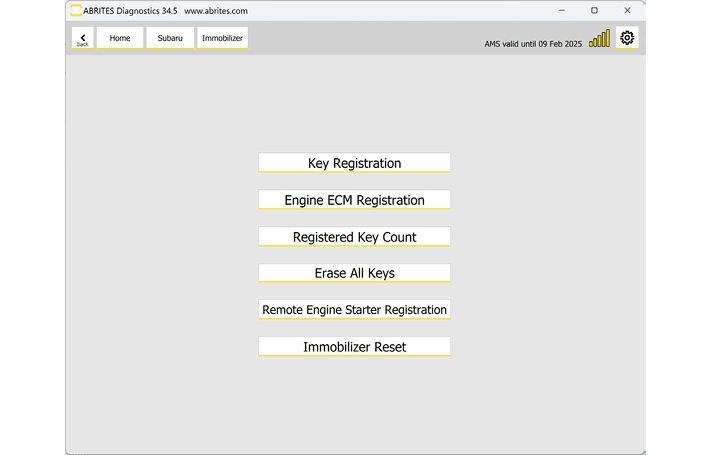Image resolution: width=710 pixels, height=455 pixels.
Task: Check the Registered Key Count
Action: (x=354, y=237)
